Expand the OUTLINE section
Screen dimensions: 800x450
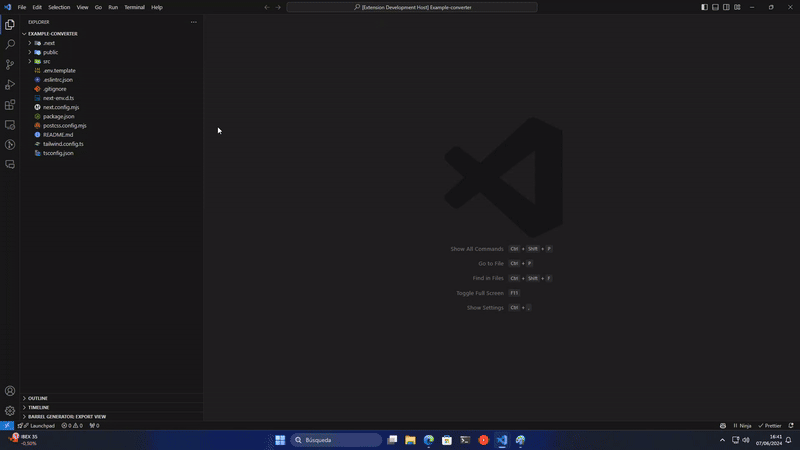pos(111,398)
